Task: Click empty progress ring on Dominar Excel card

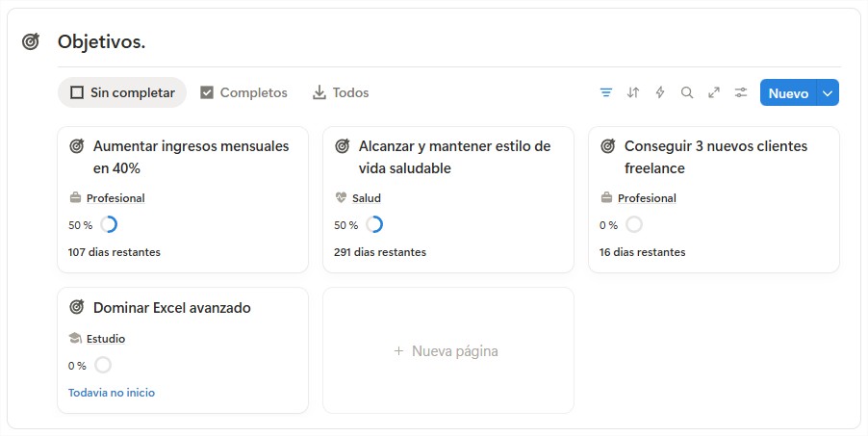Action: (103, 365)
